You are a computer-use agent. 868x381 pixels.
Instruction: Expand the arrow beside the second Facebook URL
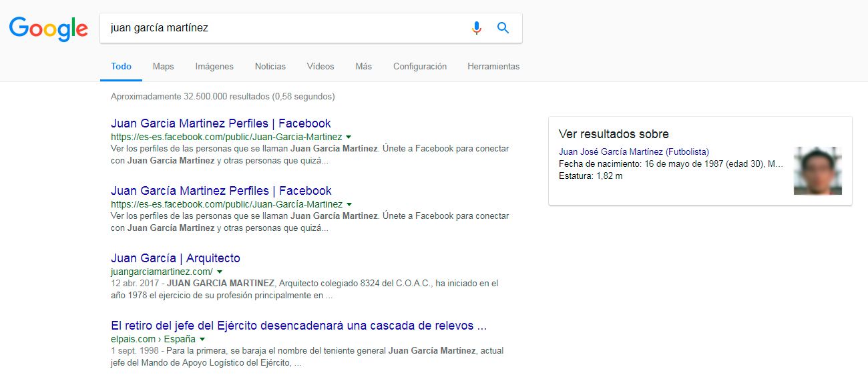[349, 204]
